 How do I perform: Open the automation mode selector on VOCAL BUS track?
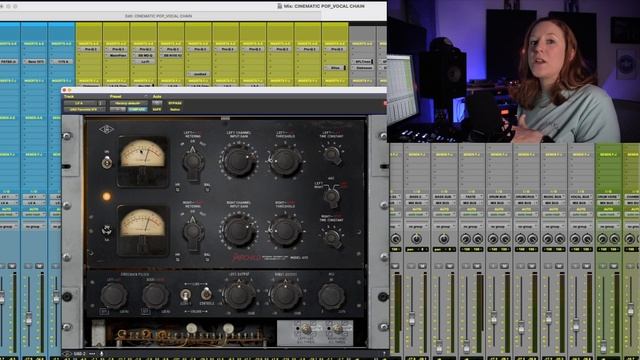(581, 214)
